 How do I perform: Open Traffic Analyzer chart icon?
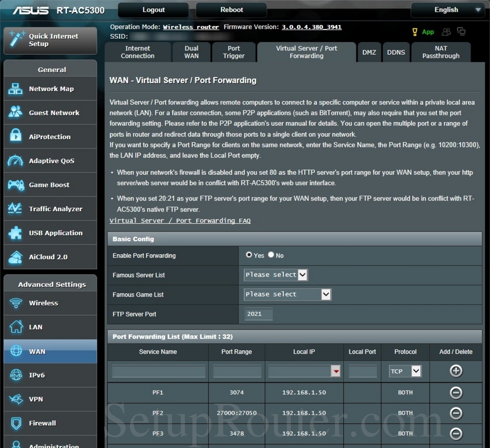pyautogui.click(x=15, y=208)
